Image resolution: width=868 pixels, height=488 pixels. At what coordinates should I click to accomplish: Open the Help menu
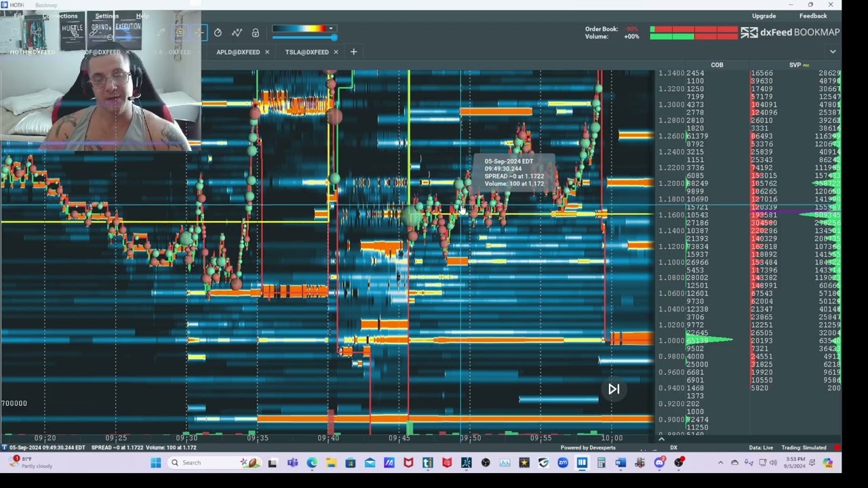142,16
